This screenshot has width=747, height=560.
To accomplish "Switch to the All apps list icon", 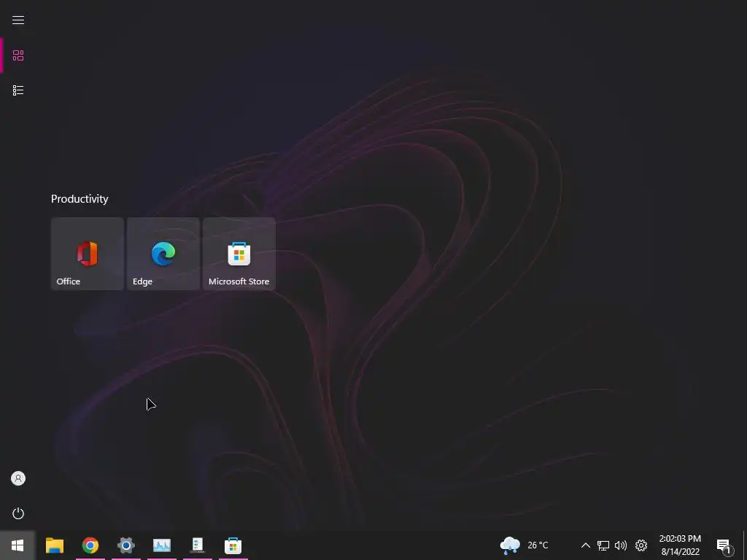I will [x=18, y=90].
